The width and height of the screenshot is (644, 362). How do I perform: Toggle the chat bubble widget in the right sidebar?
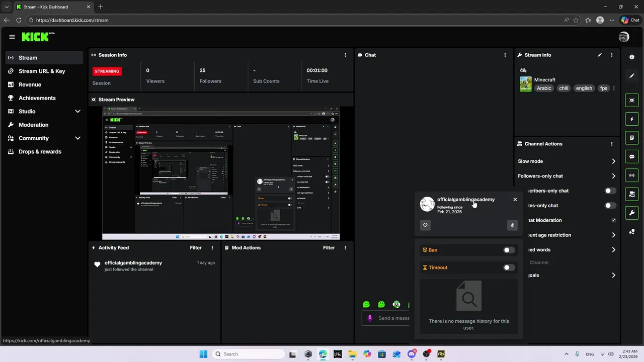(632, 157)
